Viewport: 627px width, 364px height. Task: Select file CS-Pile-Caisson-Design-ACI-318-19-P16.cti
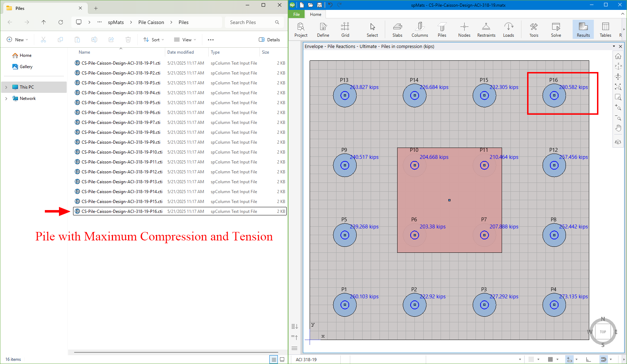(x=122, y=211)
